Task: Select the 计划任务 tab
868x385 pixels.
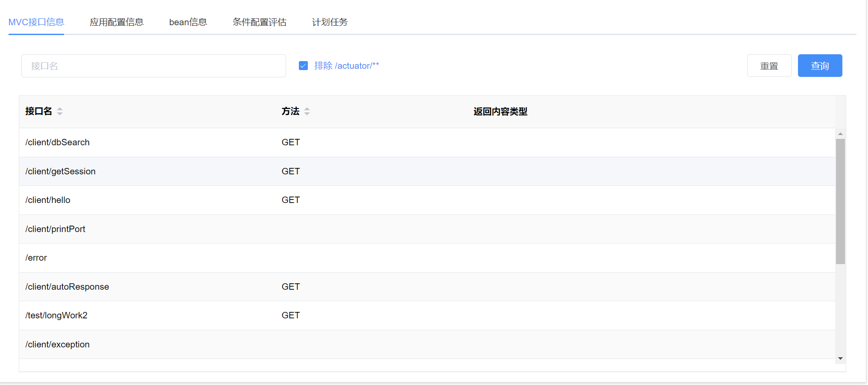Action: pos(330,22)
